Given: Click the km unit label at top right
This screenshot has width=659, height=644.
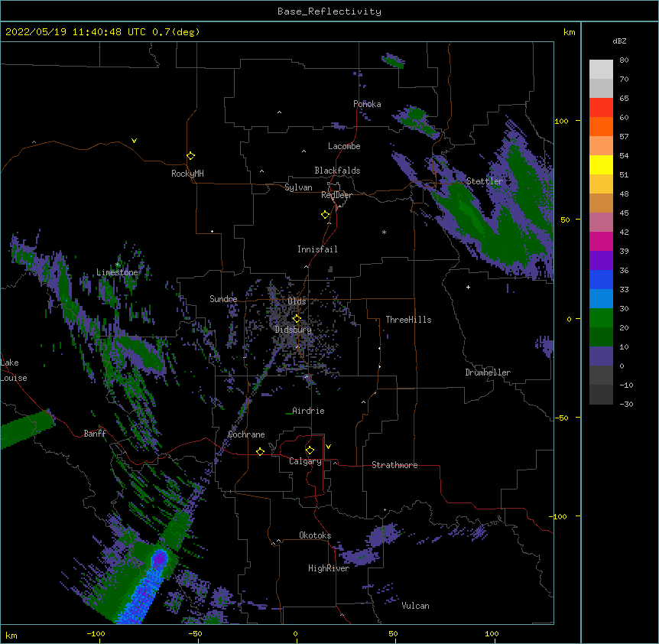Looking at the screenshot, I should click(569, 32).
